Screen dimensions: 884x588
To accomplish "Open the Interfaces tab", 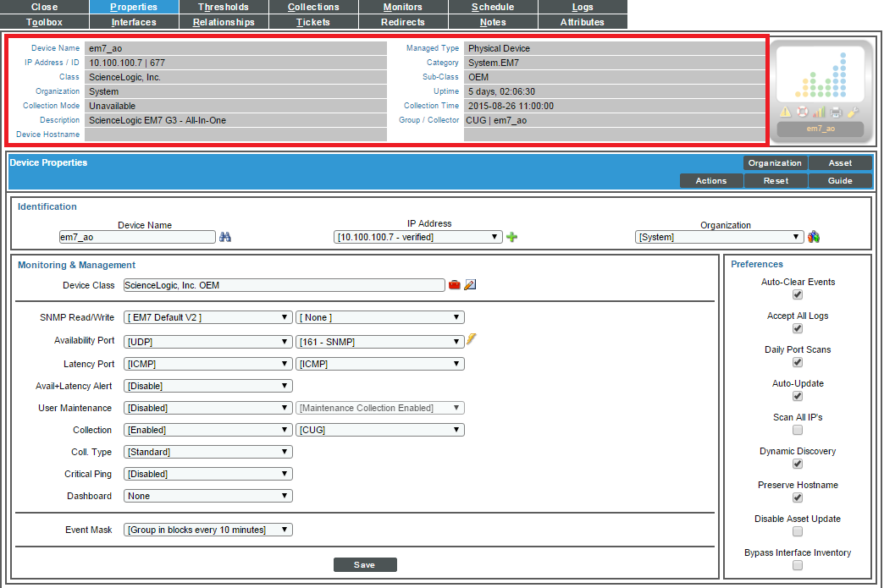I will [x=133, y=22].
